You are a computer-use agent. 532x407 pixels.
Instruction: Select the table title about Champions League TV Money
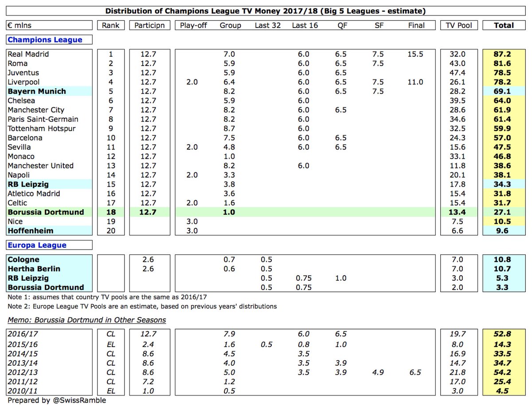coord(266,11)
